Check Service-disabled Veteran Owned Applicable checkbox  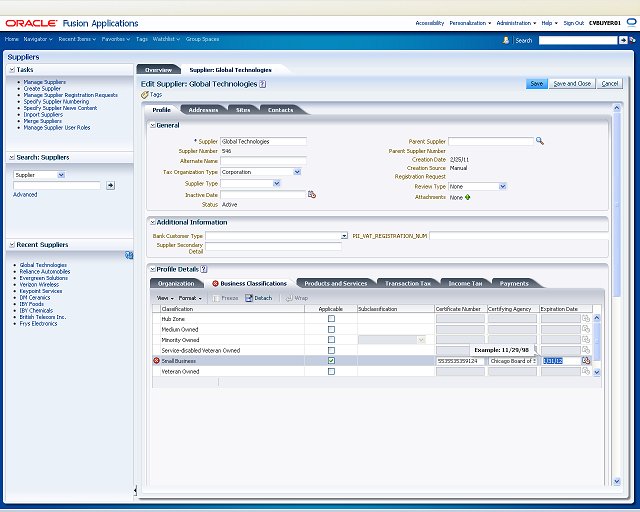tap(331, 350)
